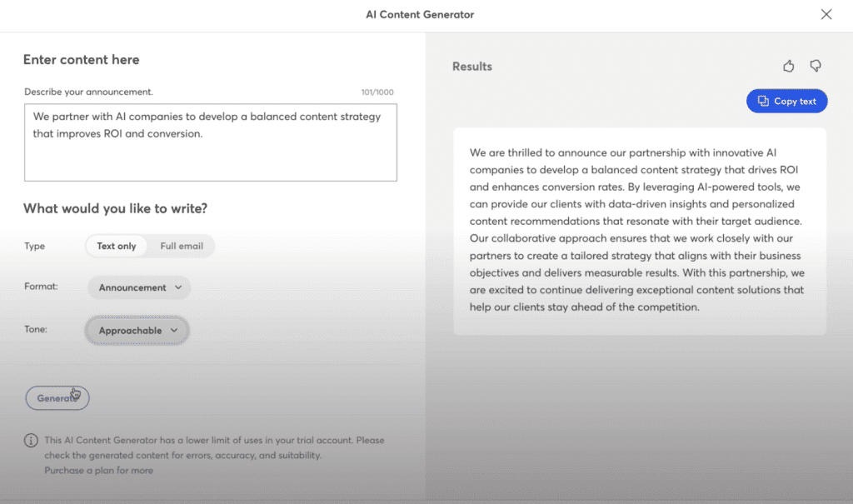Open the Purchase a plan for more link
The width and height of the screenshot is (853, 504).
coord(98,470)
